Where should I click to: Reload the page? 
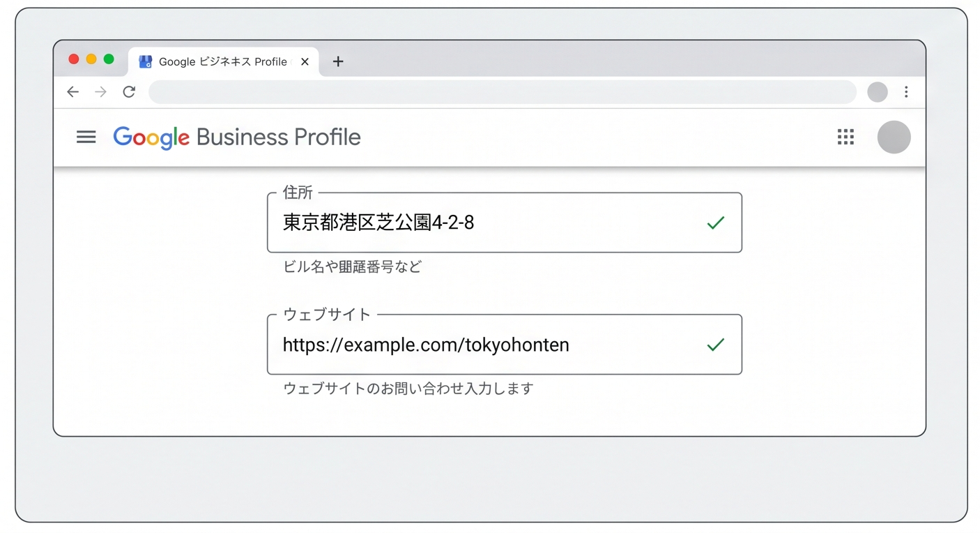129,92
